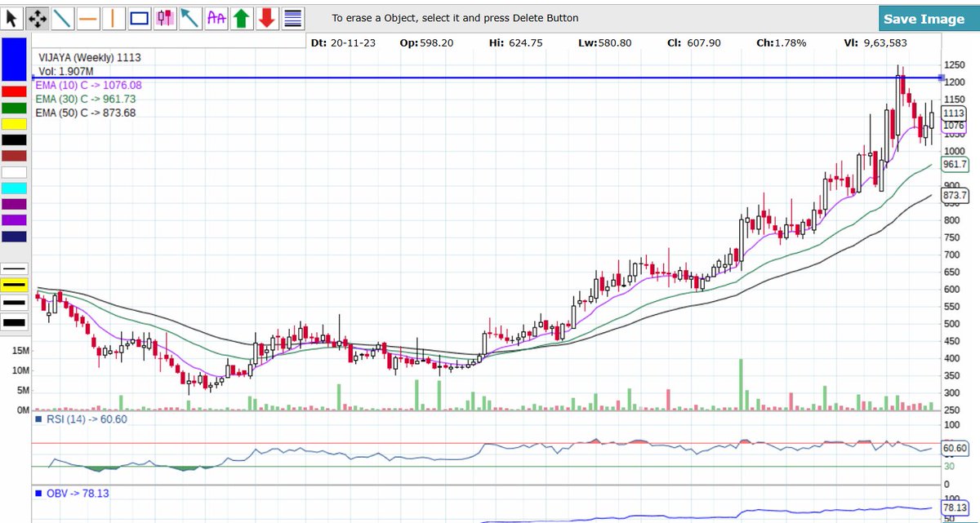Click the EMA (30) legend label
The image size is (980, 523).
point(86,99)
